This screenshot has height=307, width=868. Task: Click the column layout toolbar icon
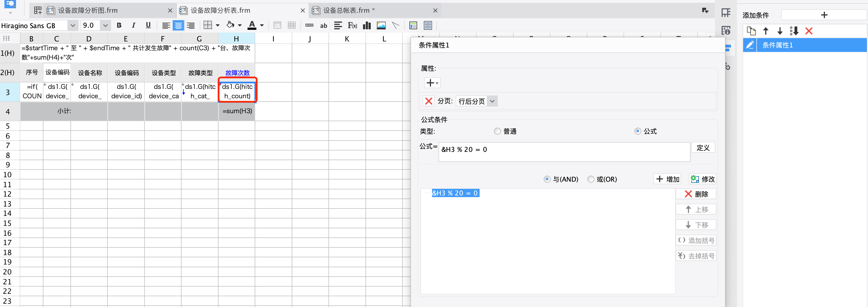pos(428,26)
